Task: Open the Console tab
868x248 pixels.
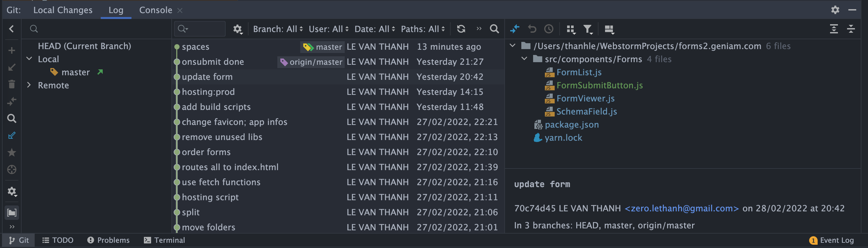Action: (156, 10)
